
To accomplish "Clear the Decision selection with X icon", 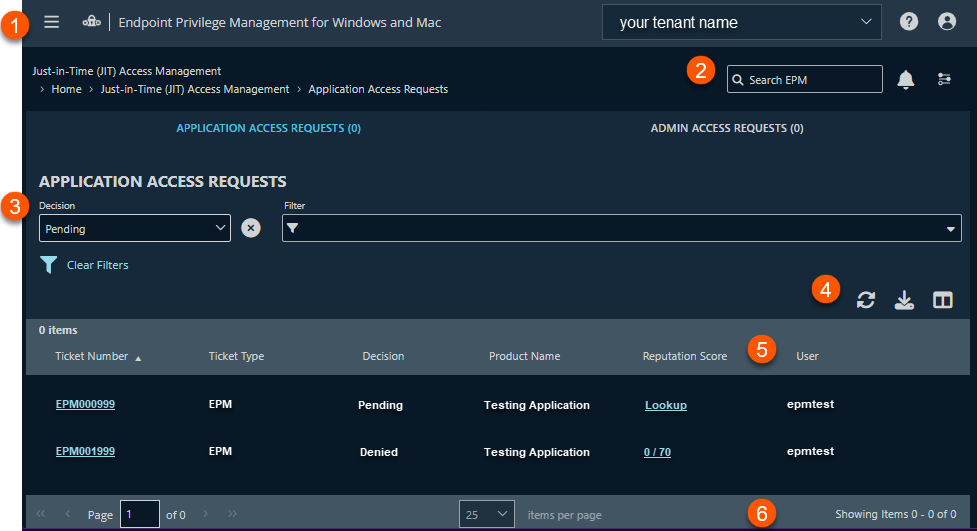I will pos(250,228).
